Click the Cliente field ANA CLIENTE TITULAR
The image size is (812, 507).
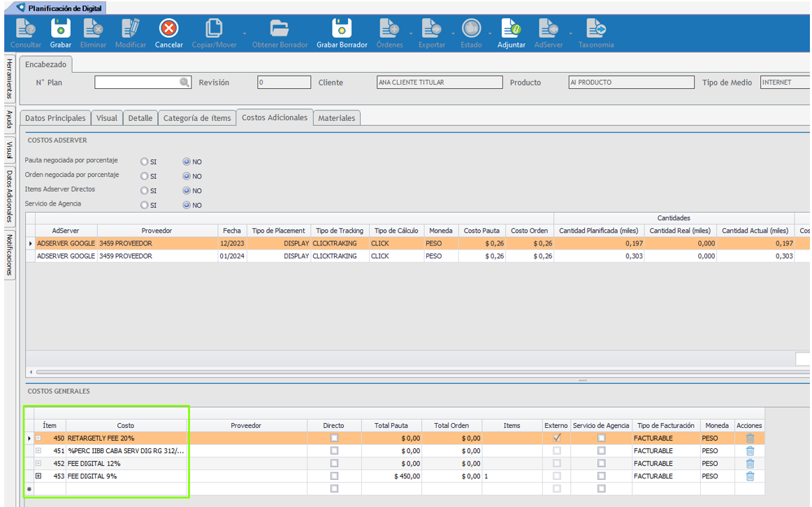pyautogui.click(x=440, y=83)
